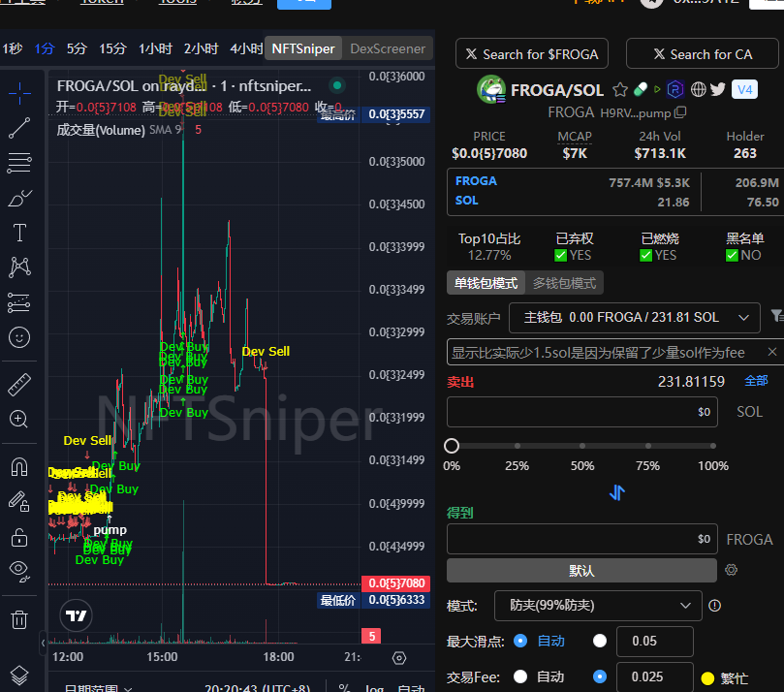Open the 交易账户 主钱包 dropdown
Image resolution: width=784 pixels, height=692 pixels.
(635, 318)
